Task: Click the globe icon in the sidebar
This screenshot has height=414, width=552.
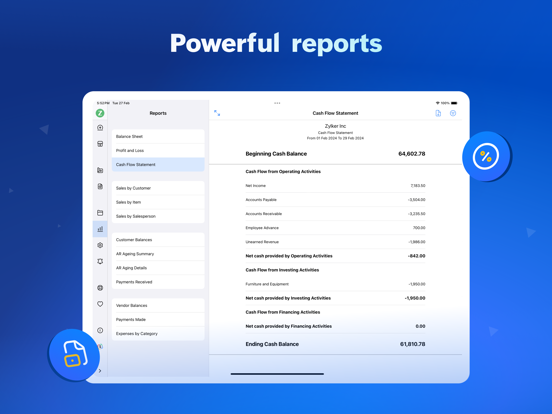Action: coord(100,288)
